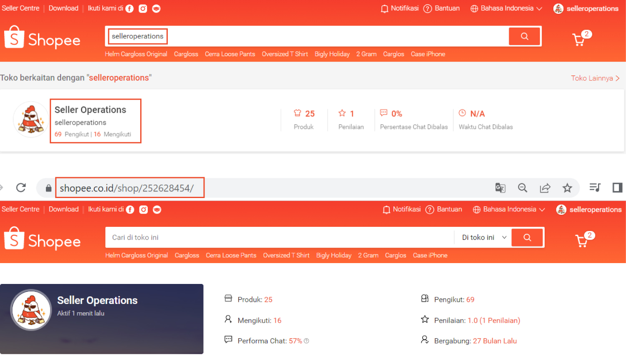Viewport: 626px width, 364px height.
Task: Click the padlock site security icon
Action: (x=48, y=188)
